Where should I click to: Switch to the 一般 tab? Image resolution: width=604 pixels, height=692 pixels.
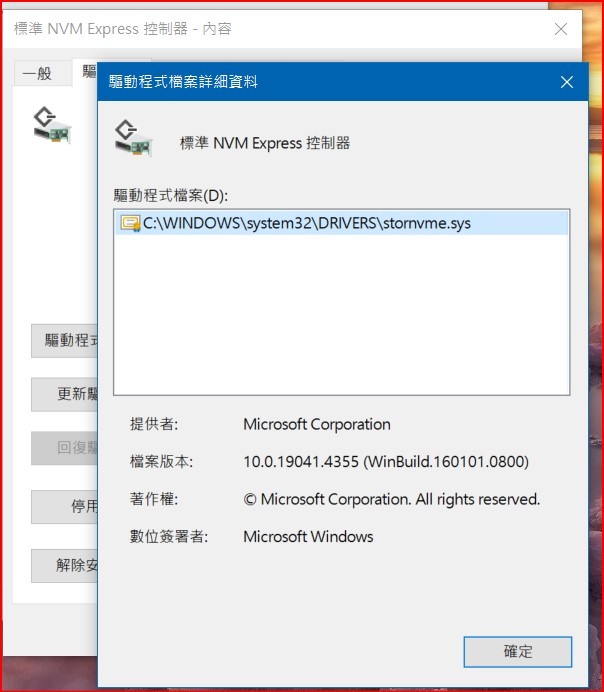coord(37,73)
